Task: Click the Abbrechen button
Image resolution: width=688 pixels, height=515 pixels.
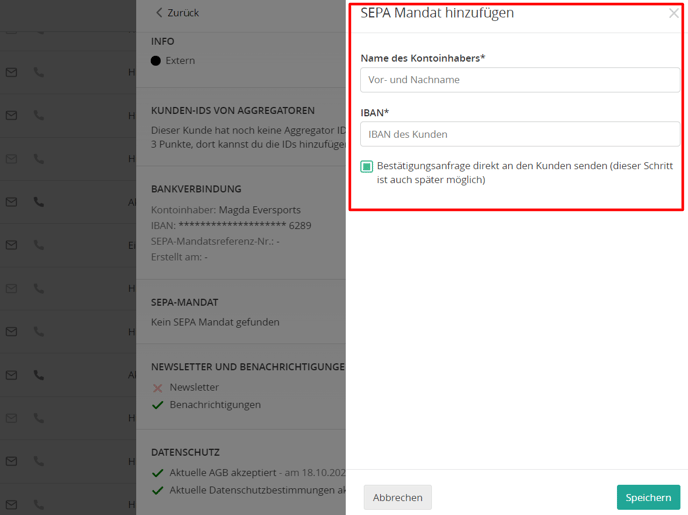Action: (398, 497)
